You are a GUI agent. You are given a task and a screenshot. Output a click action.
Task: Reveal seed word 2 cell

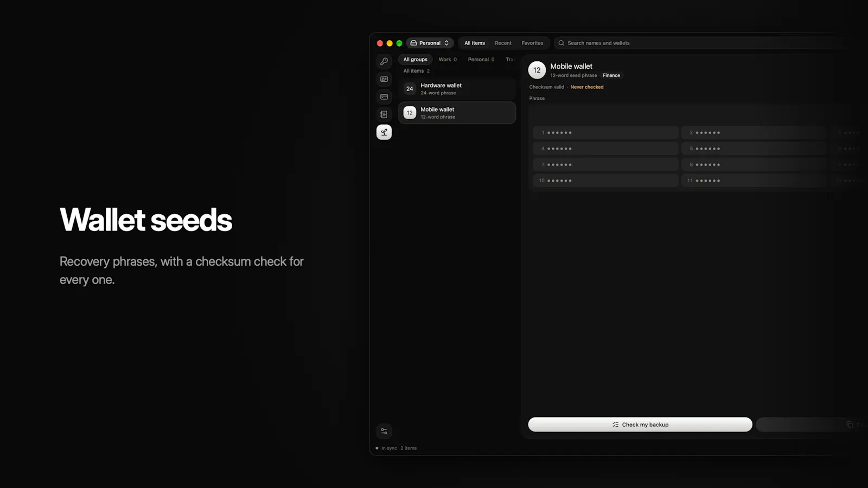pyautogui.click(x=754, y=133)
